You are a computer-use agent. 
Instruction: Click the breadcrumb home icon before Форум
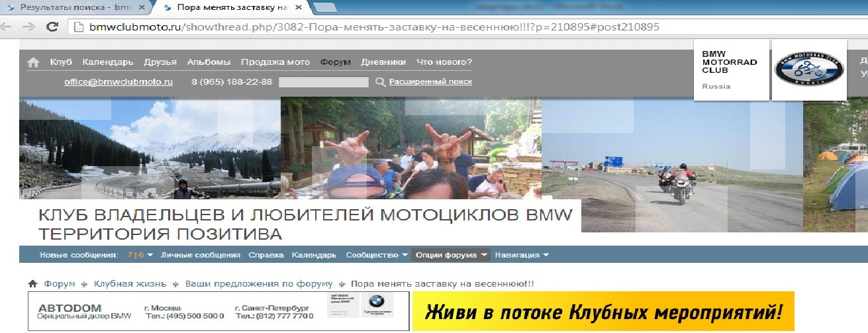click(x=32, y=283)
